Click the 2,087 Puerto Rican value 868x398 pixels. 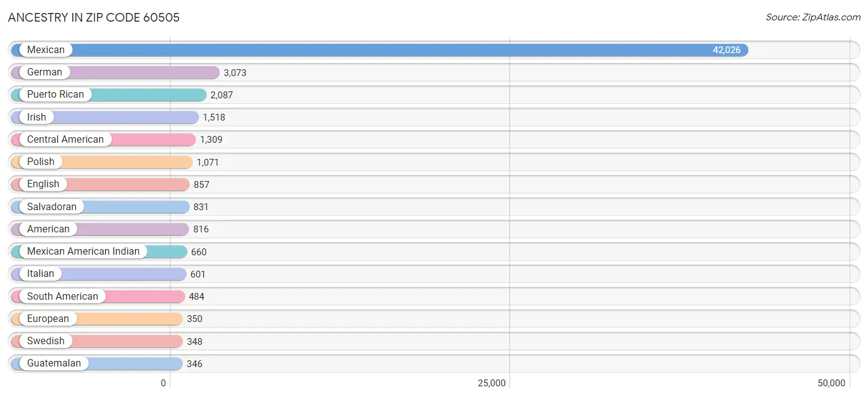[222, 95]
